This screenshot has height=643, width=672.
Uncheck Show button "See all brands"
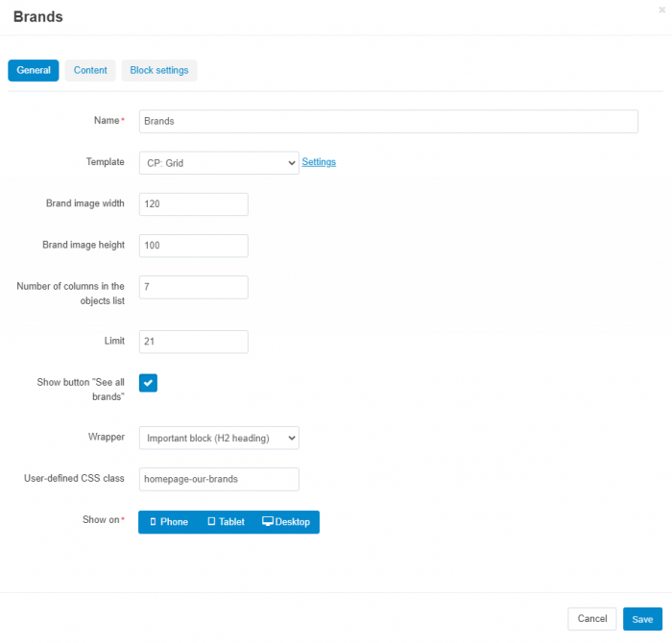tap(148, 383)
